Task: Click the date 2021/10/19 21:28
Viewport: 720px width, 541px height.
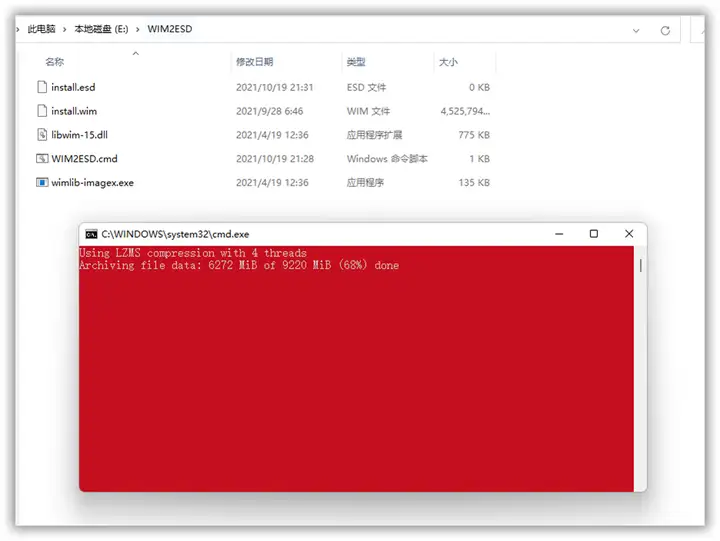Action: [275, 159]
